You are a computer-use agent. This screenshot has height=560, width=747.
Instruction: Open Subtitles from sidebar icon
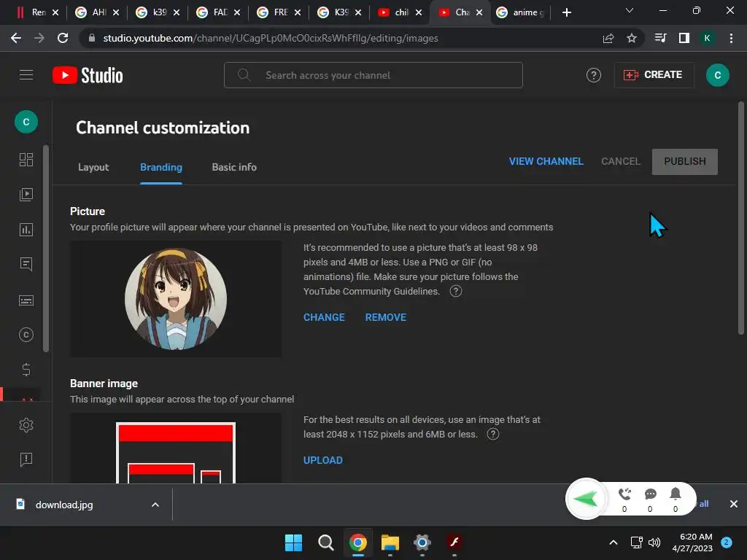(26, 300)
